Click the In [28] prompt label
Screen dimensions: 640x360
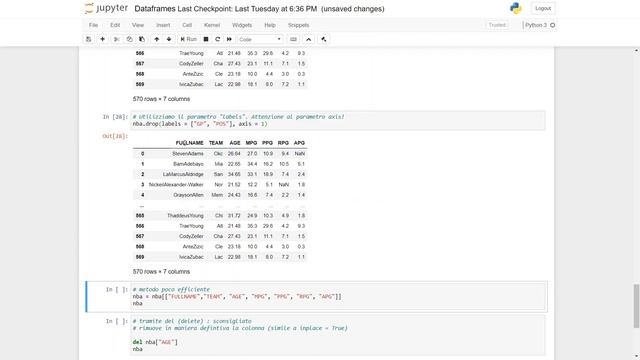coord(115,117)
